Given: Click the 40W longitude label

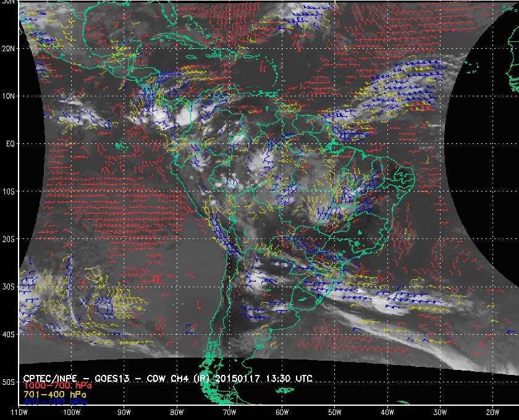Looking at the screenshot, I should tap(387, 413).
